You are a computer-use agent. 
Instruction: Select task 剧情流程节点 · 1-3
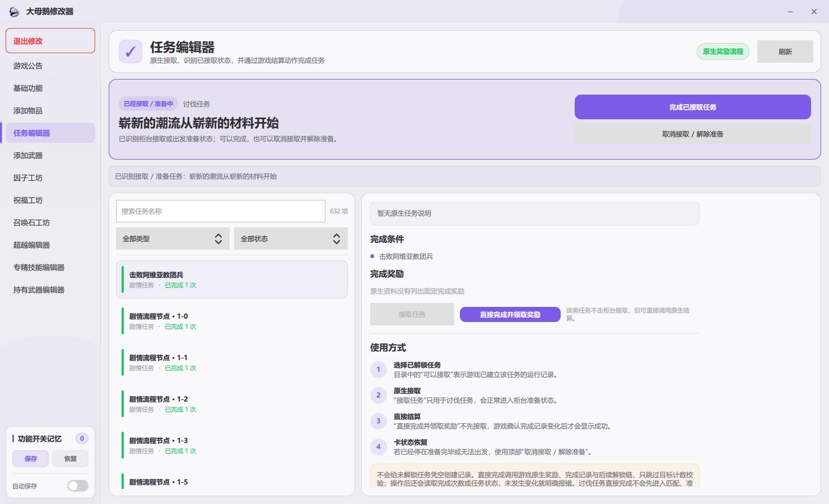[x=232, y=445]
